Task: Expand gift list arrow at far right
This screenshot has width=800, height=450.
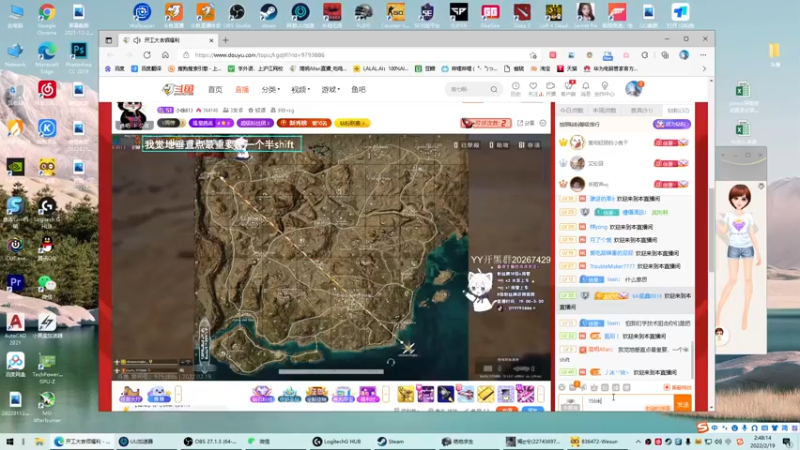Action: [541, 394]
